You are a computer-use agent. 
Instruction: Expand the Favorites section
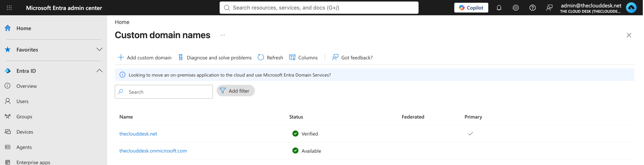coord(99,49)
